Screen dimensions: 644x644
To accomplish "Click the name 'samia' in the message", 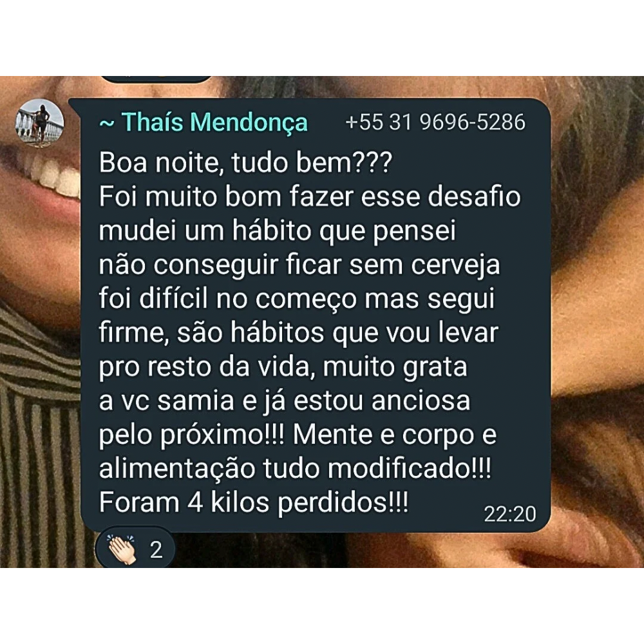I will coord(196,401).
